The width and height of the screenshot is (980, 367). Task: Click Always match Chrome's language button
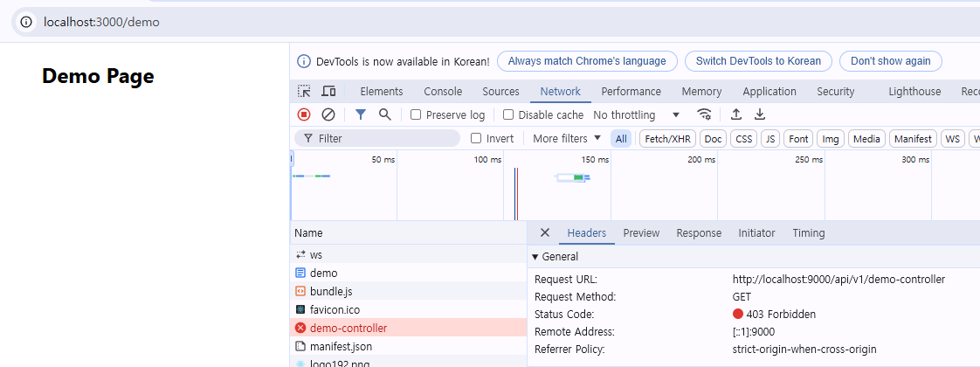(x=587, y=61)
